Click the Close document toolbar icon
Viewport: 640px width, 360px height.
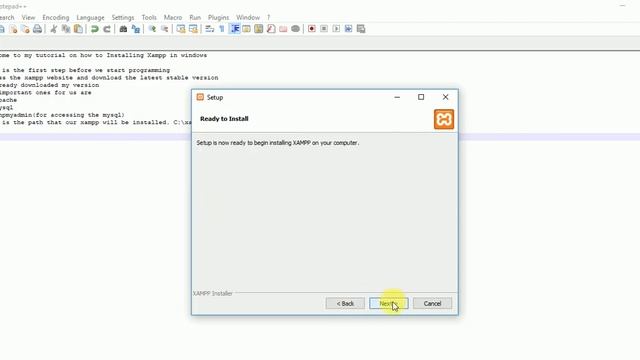tap(13, 29)
